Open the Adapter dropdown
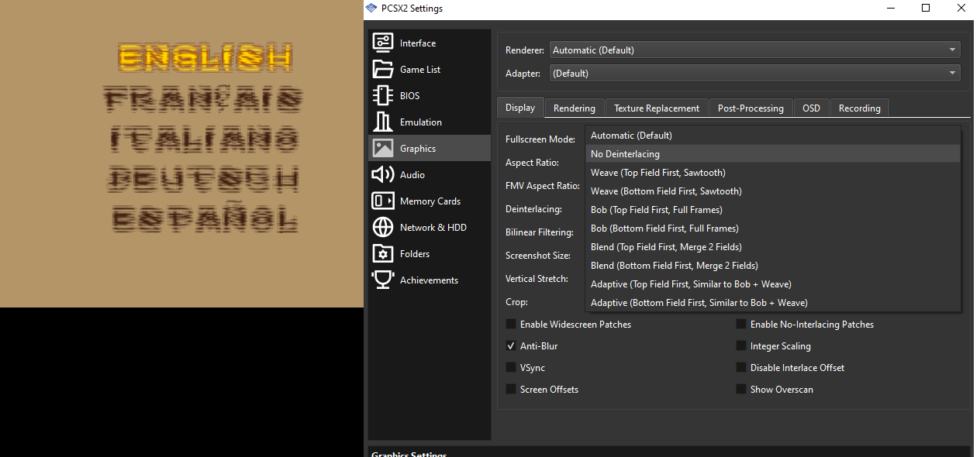980x457 pixels. [x=754, y=74]
